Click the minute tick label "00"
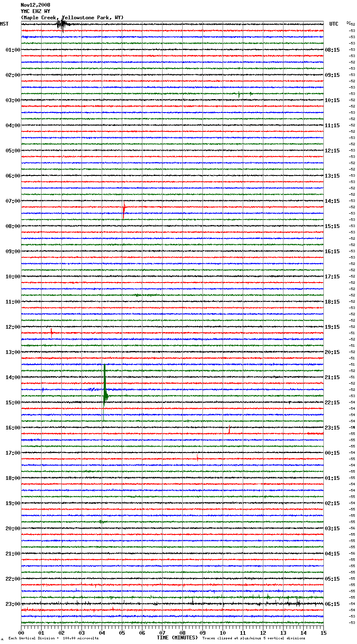The height and width of the screenshot is (644, 357). pos(21,633)
